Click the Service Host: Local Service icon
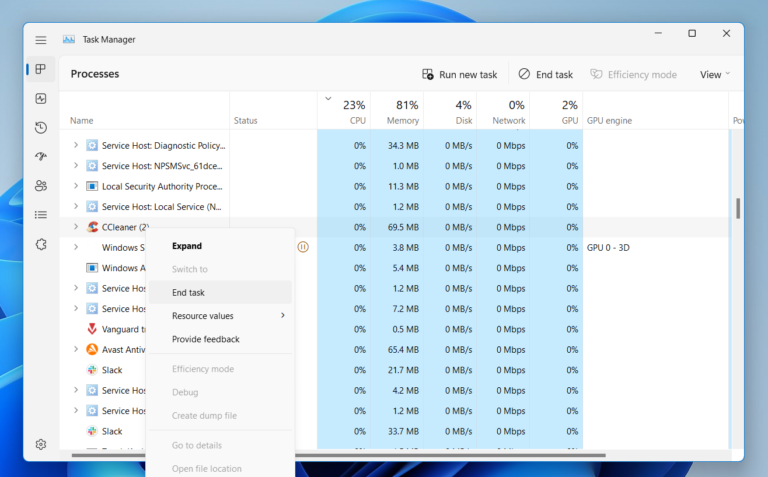Image resolution: width=768 pixels, height=477 pixels. pyautogui.click(x=92, y=207)
